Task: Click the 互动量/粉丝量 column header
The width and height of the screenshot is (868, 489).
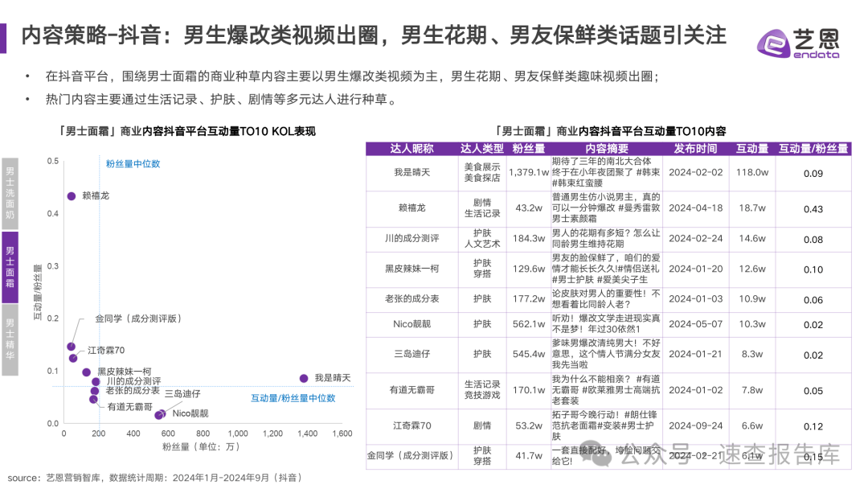Action: 813,149
